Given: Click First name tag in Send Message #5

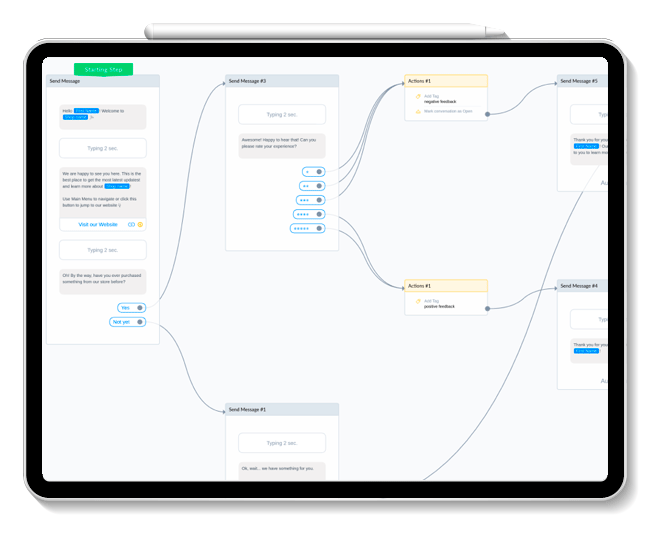Looking at the screenshot, I should click(586, 146).
